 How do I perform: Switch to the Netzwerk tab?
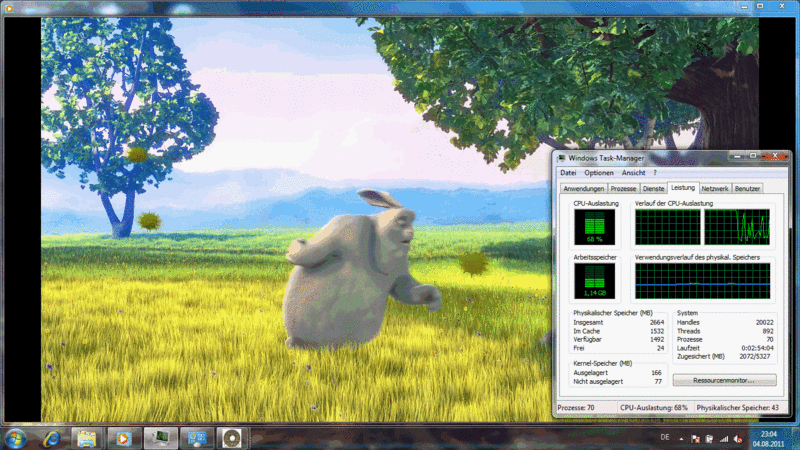tap(715, 189)
